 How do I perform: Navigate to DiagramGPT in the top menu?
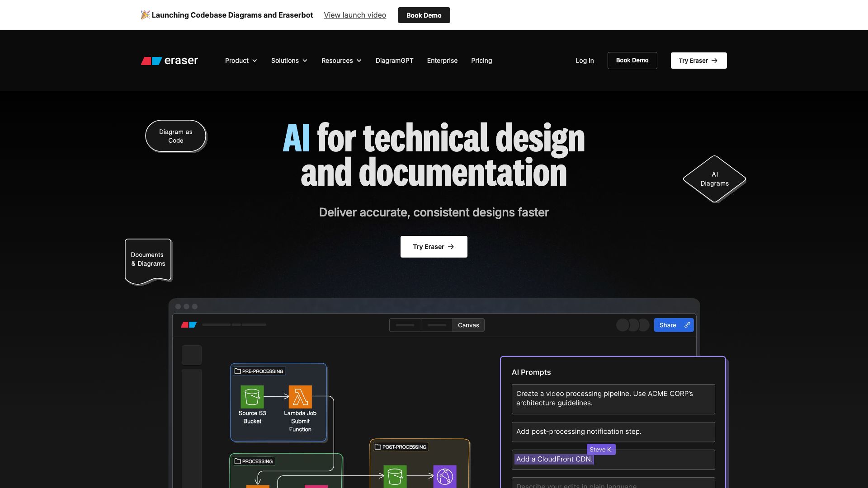pos(394,60)
